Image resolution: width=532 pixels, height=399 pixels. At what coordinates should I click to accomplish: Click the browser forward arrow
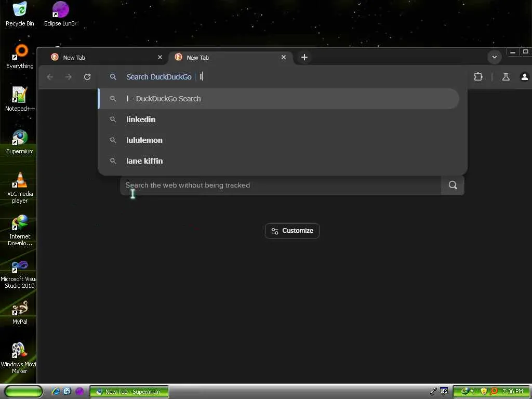(x=69, y=77)
